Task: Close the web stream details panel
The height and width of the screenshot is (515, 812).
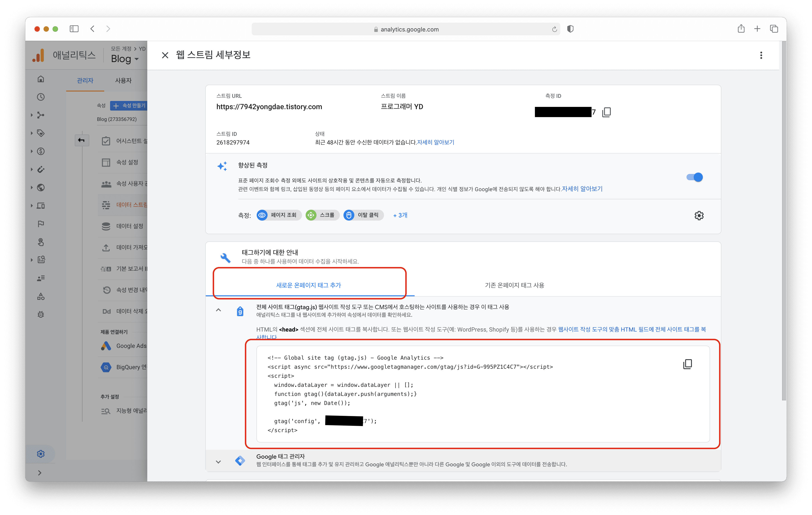Action: [x=165, y=55]
